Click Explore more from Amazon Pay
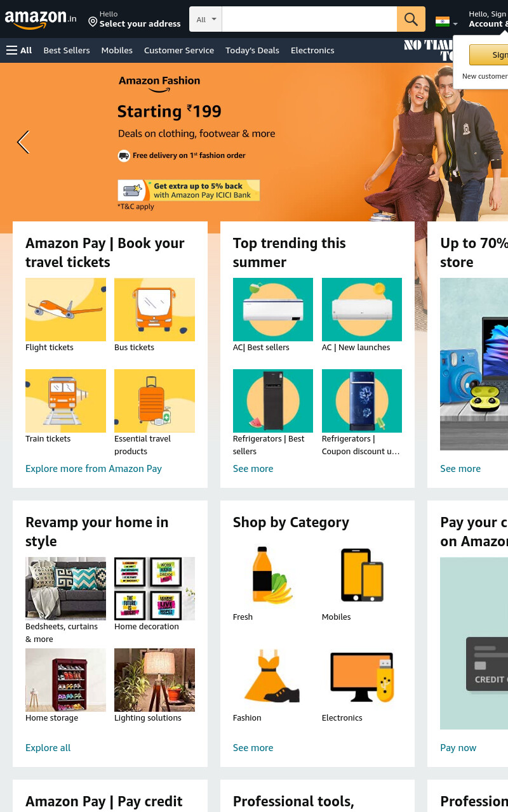 [93, 468]
